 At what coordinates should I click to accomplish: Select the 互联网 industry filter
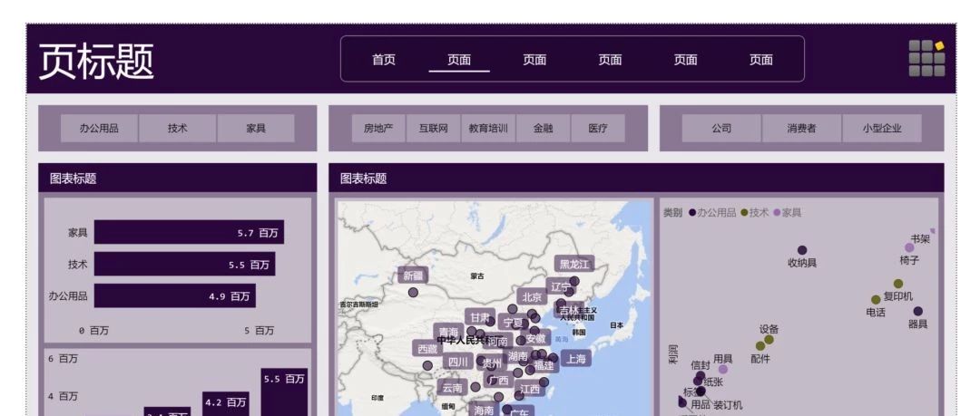[x=433, y=128]
